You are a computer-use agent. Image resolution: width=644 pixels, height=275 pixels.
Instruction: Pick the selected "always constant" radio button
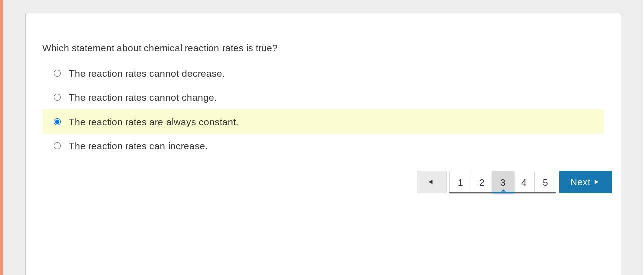coord(57,122)
